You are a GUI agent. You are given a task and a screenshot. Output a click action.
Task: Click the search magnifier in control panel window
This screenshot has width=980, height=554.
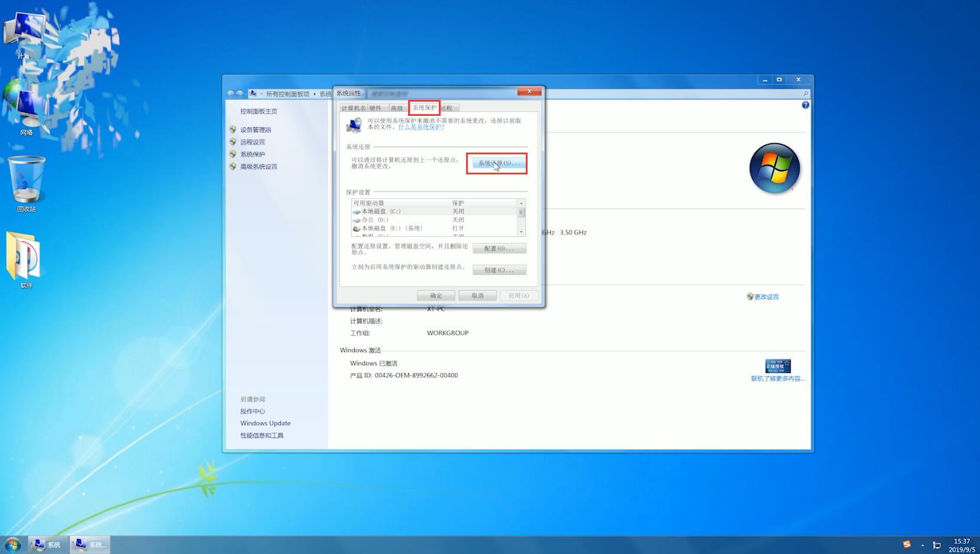click(806, 93)
